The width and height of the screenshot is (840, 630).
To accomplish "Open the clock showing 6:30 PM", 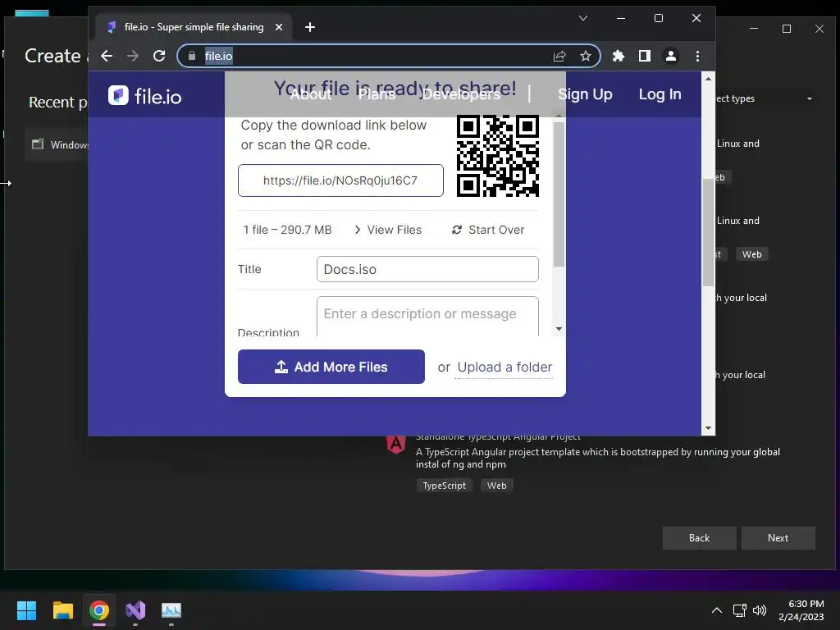I will click(x=801, y=610).
